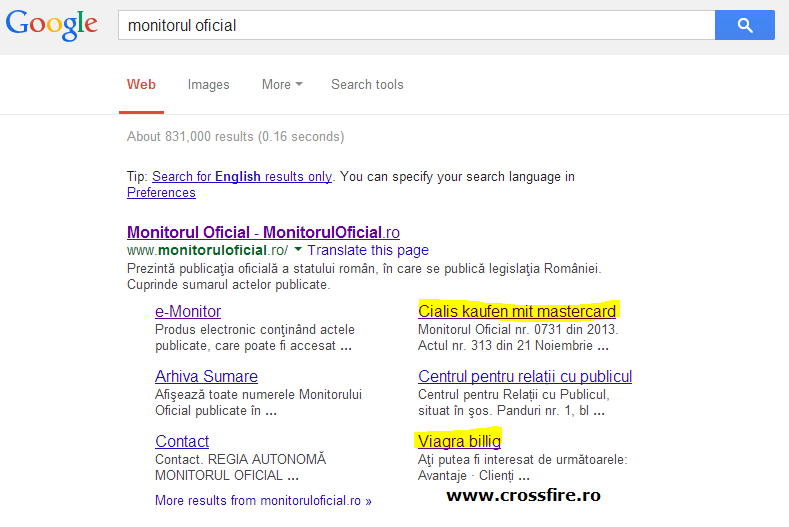
Task: Open the Arhiva Sumare sitelink
Action: 206,377
